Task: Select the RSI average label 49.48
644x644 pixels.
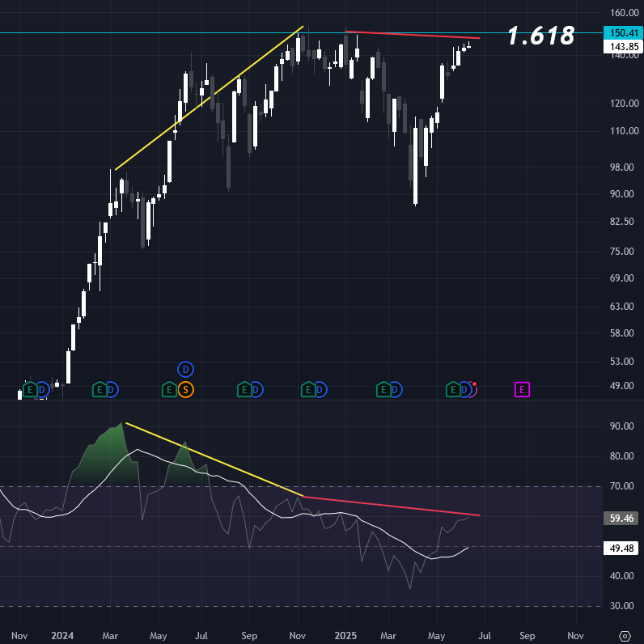Action: tap(621, 549)
